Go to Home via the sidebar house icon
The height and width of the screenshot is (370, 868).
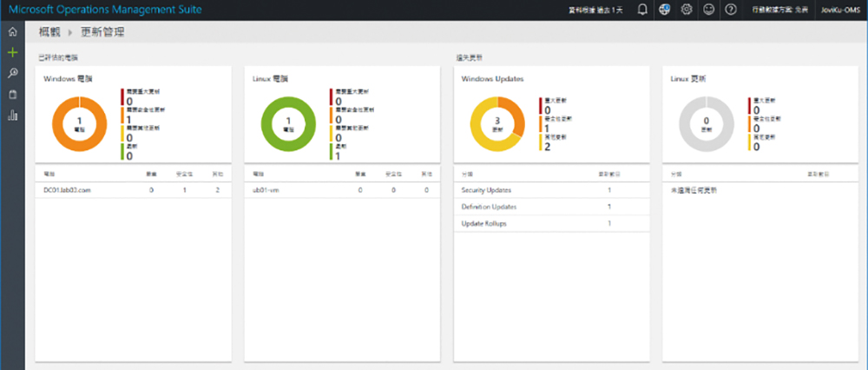[x=13, y=32]
